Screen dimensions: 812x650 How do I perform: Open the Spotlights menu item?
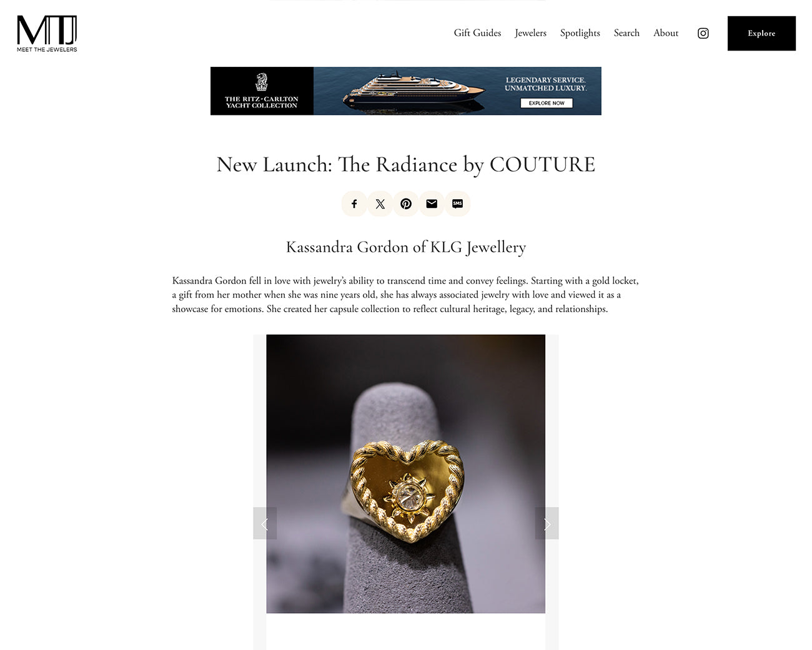tap(580, 33)
